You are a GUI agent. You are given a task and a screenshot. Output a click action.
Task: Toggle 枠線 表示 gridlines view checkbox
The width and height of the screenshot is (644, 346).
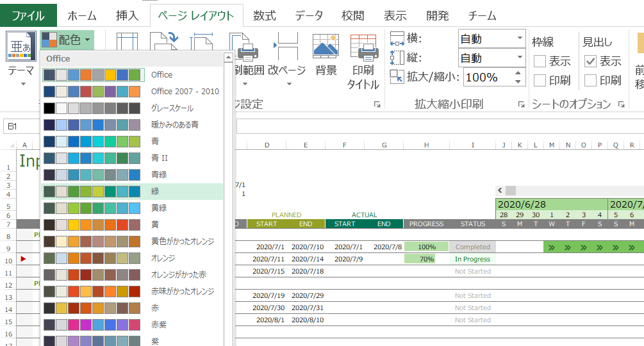[540, 62]
